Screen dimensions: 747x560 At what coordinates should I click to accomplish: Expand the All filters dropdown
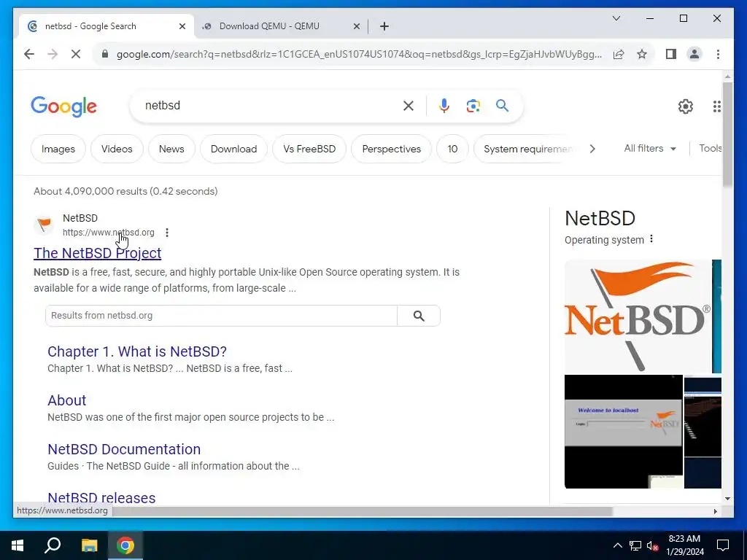pyautogui.click(x=650, y=148)
